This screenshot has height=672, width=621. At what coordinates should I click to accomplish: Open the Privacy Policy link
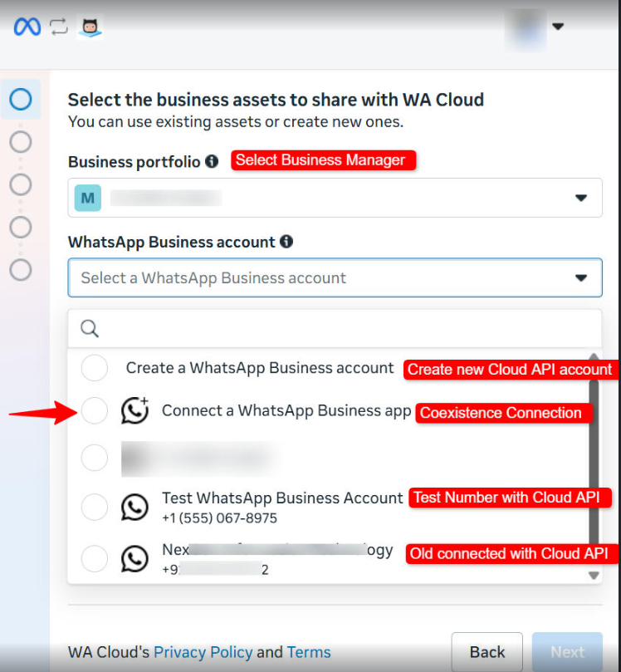tap(203, 652)
